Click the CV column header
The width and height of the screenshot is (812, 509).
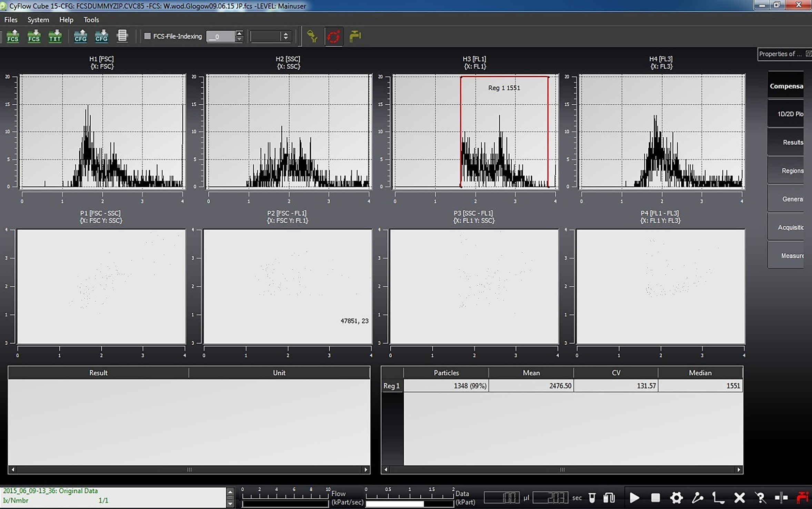coord(616,373)
